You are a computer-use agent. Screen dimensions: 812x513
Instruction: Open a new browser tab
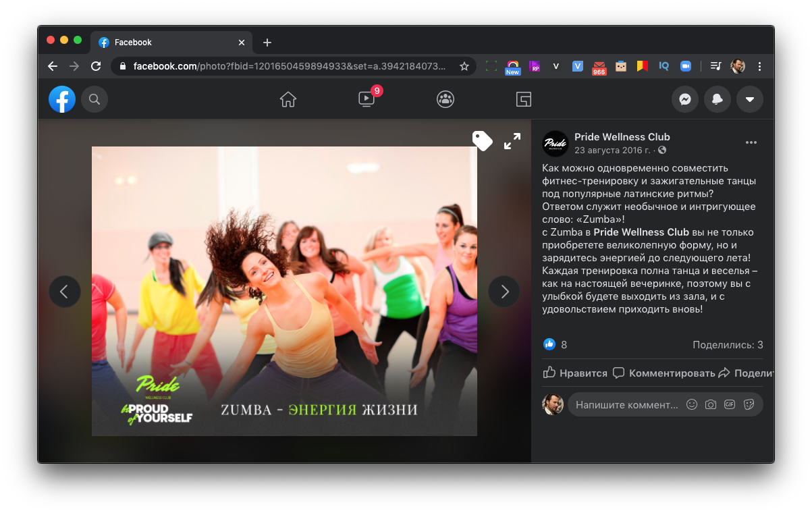(x=267, y=43)
